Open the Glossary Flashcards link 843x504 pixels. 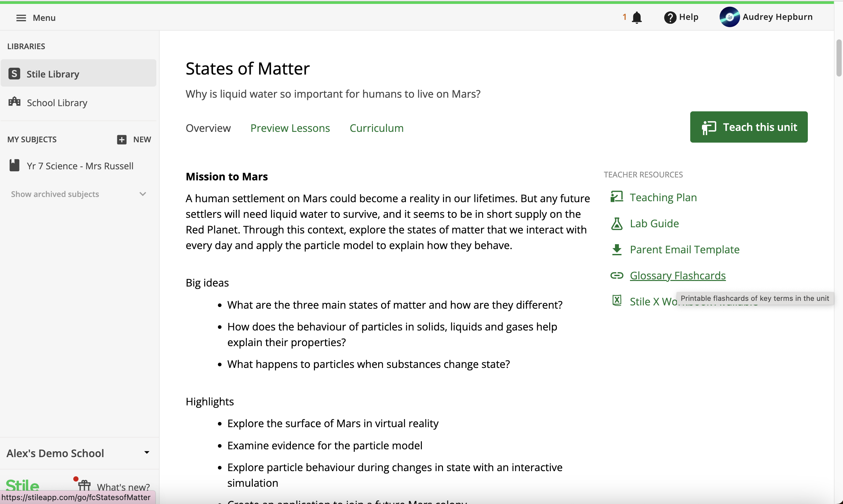pos(677,275)
